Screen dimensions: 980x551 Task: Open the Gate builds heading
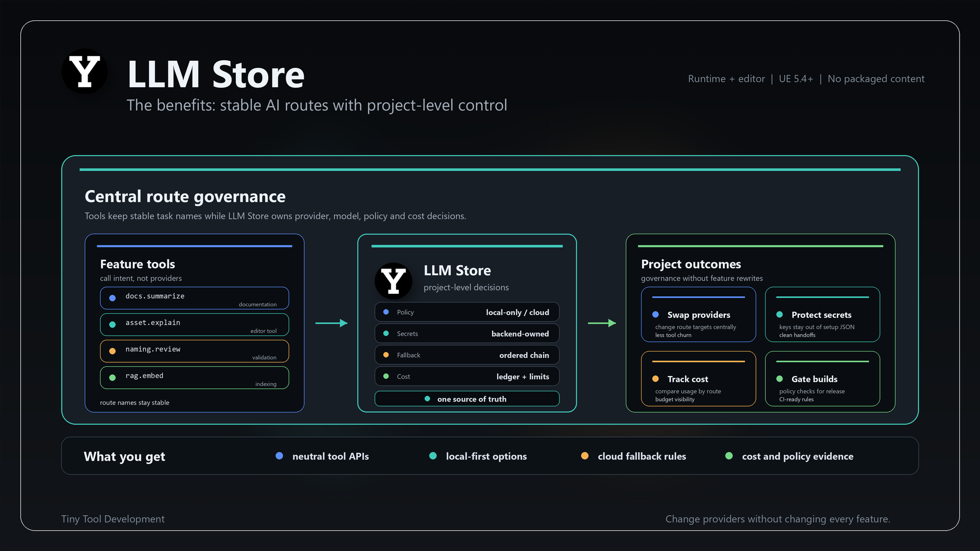click(814, 379)
